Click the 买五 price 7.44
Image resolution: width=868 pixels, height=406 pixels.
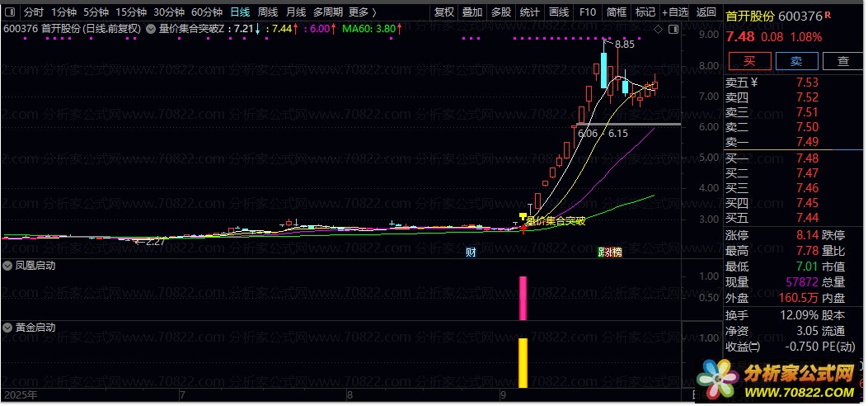(807, 218)
